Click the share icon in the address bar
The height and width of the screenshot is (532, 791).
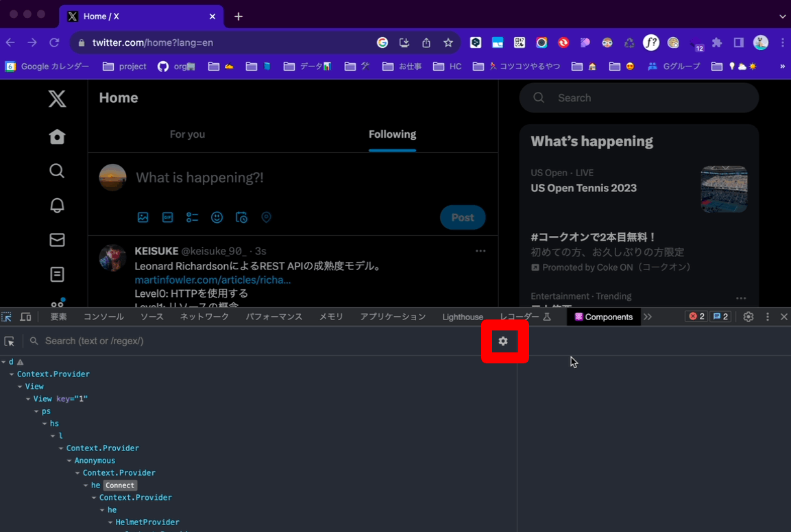(426, 43)
